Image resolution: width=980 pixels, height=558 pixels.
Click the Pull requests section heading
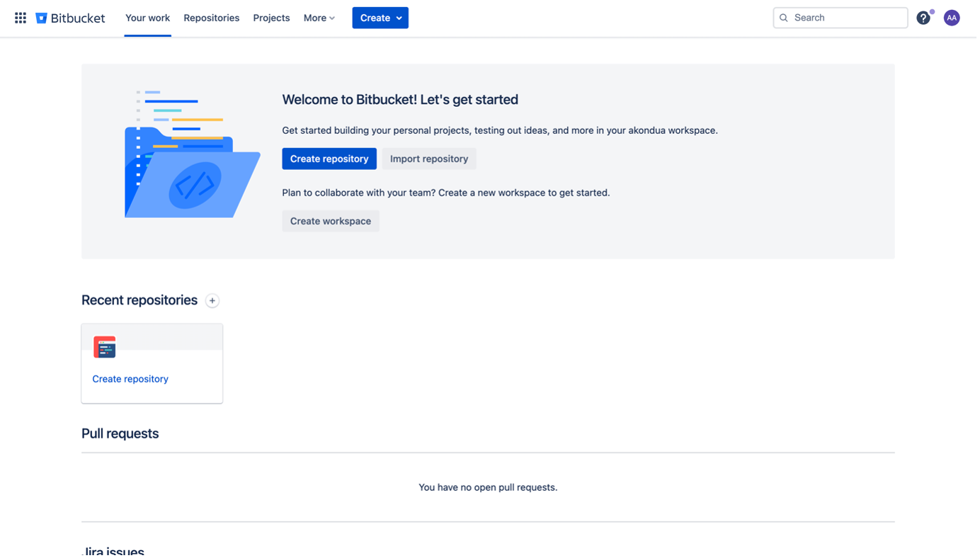(x=120, y=433)
